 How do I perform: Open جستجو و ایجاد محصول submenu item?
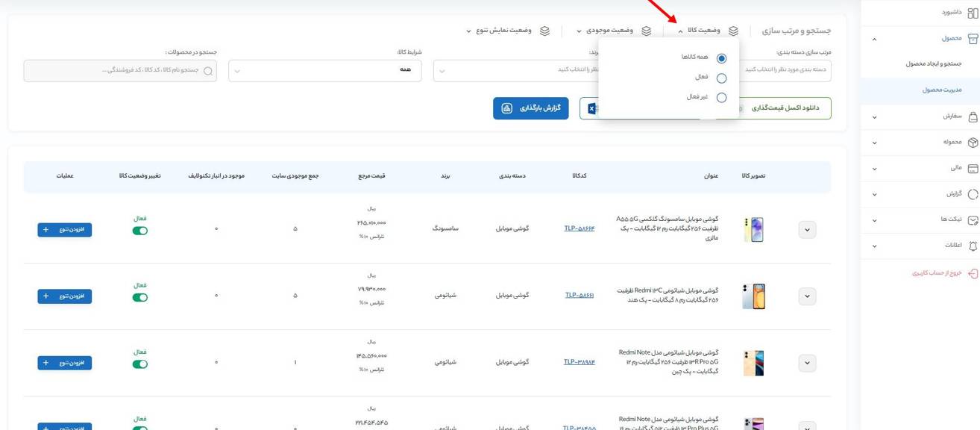tap(934, 64)
